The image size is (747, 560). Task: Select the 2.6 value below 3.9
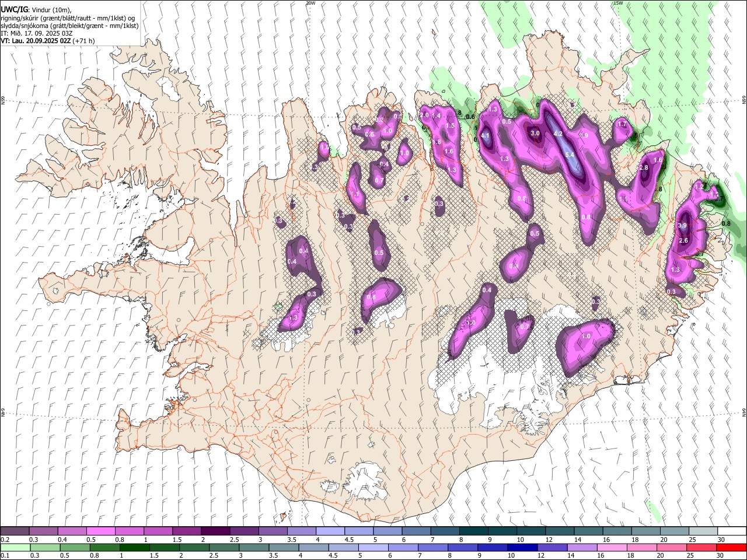[684, 240]
